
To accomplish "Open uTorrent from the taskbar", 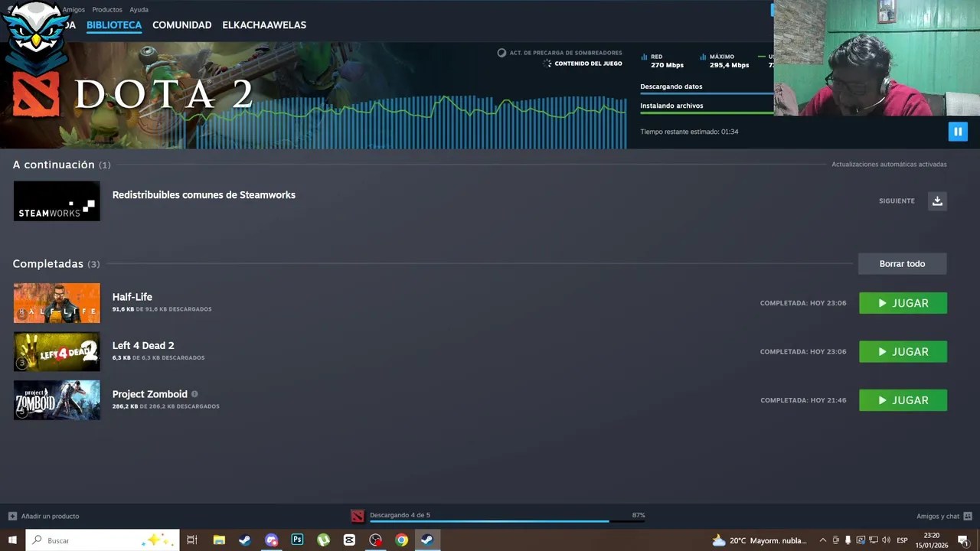I will pos(323,540).
